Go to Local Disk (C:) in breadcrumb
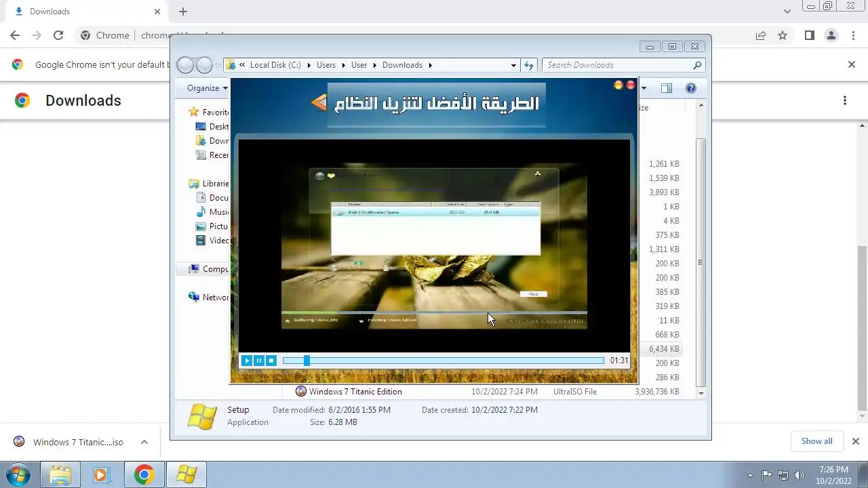Image resolution: width=868 pixels, height=488 pixels. [x=275, y=65]
